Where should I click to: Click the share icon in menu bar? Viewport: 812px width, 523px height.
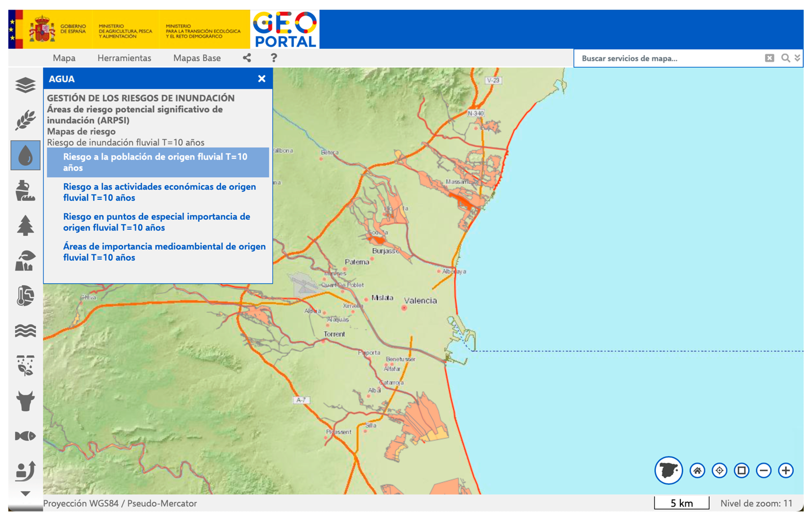point(247,58)
